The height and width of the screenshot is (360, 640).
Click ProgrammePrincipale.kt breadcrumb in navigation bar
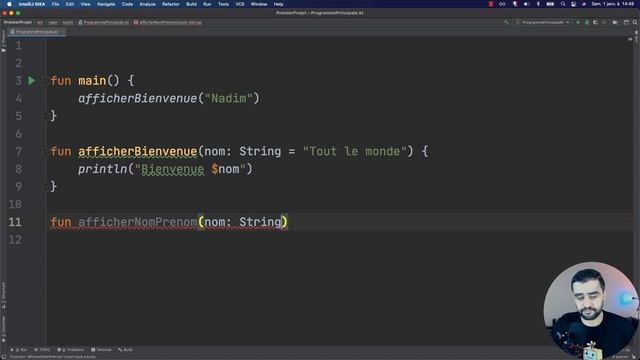104,22
